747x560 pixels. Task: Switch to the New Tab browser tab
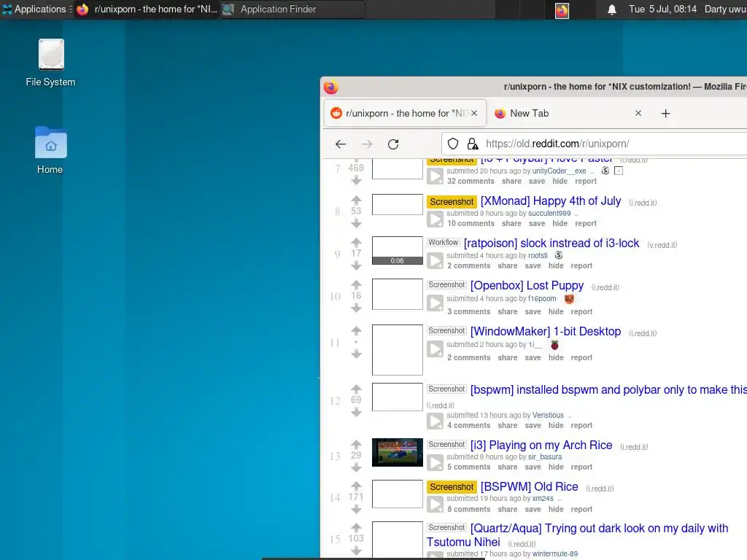[x=568, y=113]
